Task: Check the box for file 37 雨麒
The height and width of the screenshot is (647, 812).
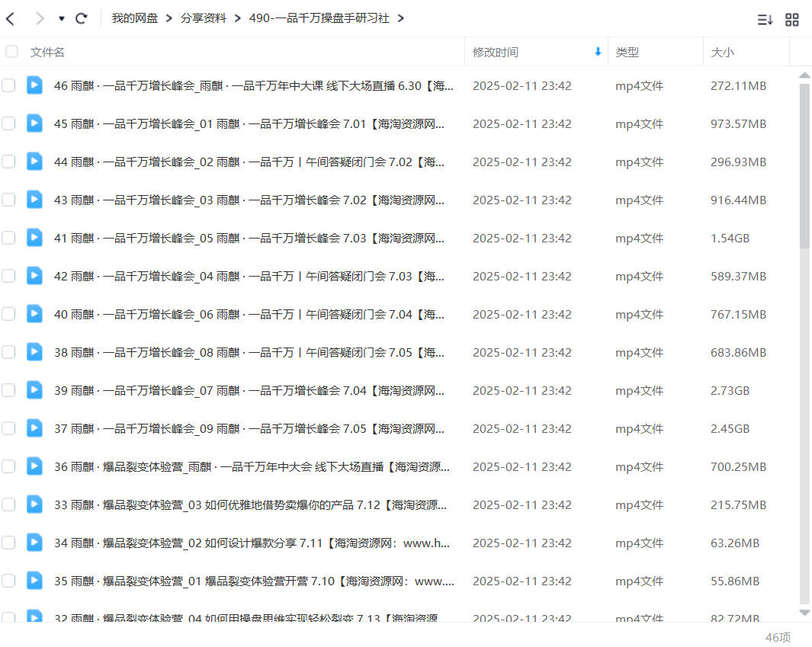Action: pyautogui.click(x=8, y=428)
